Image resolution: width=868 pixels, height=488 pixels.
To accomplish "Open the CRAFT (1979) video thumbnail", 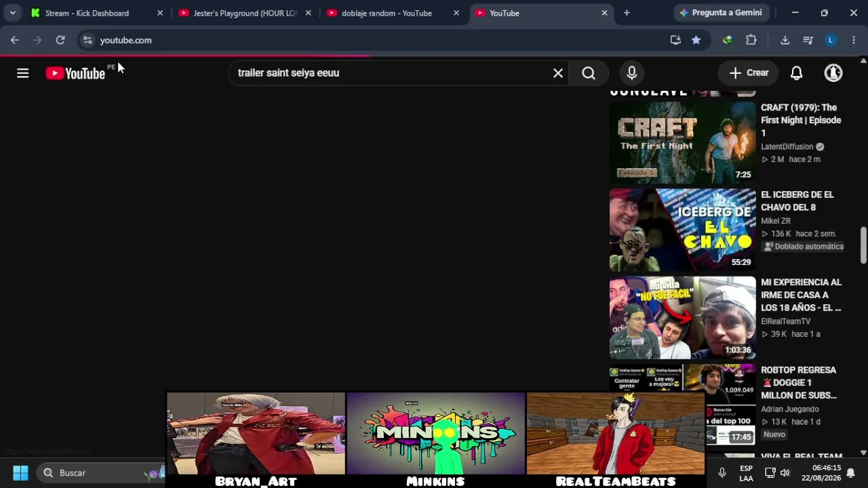I will pos(683,143).
